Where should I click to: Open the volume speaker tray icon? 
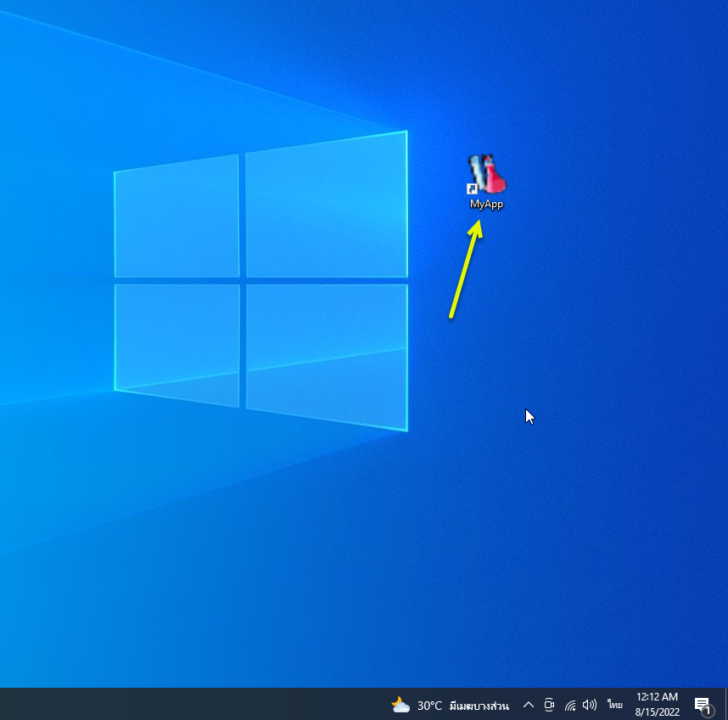589,705
